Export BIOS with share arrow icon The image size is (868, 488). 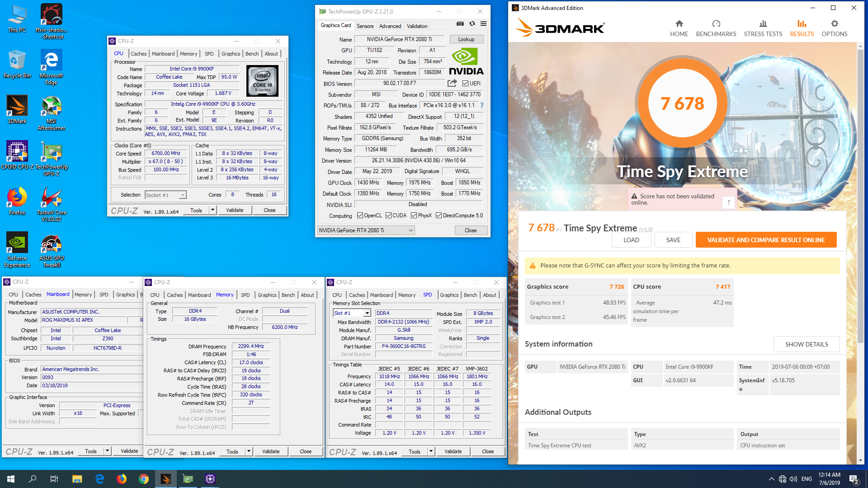point(452,83)
